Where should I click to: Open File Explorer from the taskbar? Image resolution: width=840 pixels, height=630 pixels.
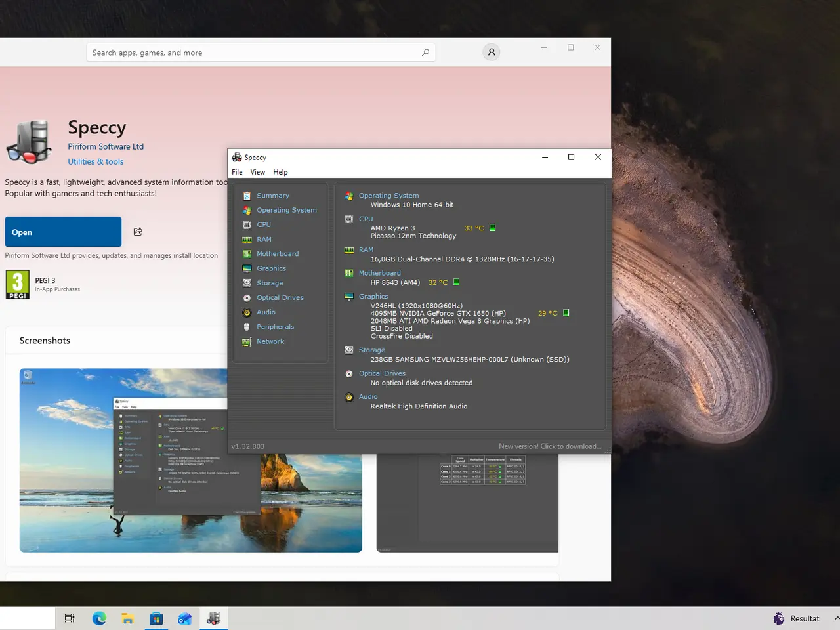pyautogui.click(x=127, y=618)
